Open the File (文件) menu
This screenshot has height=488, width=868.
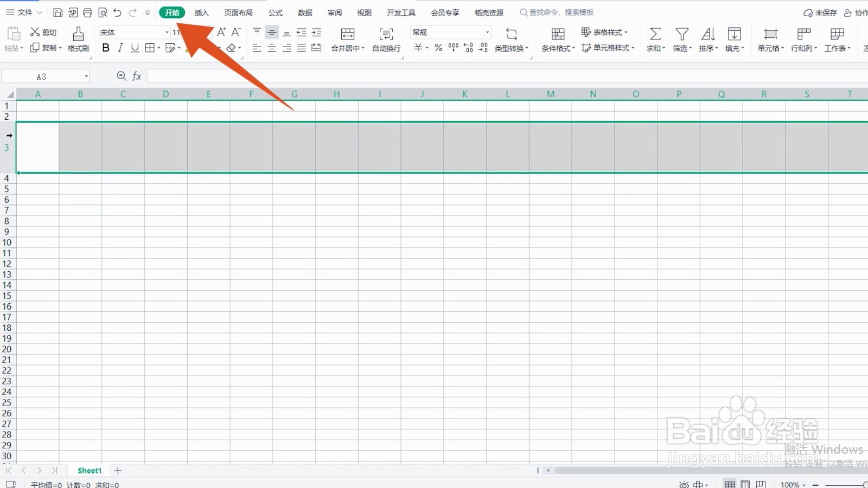24,12
